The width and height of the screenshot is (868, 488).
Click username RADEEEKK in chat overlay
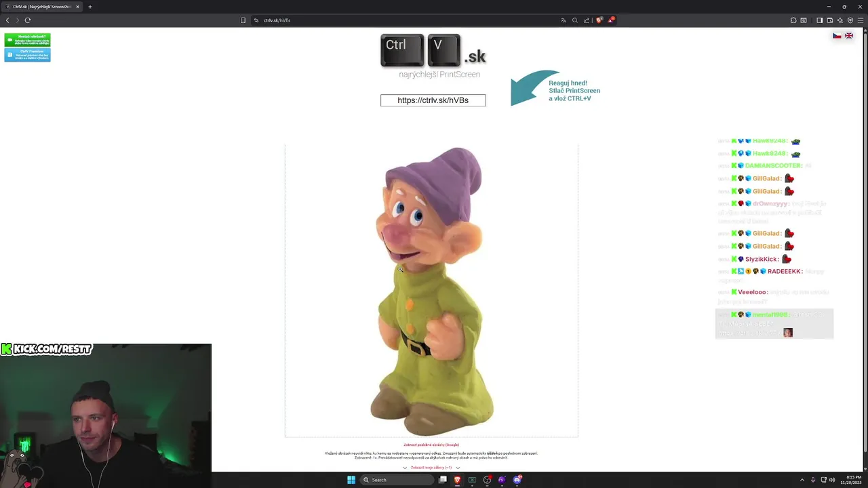point(785,271)
